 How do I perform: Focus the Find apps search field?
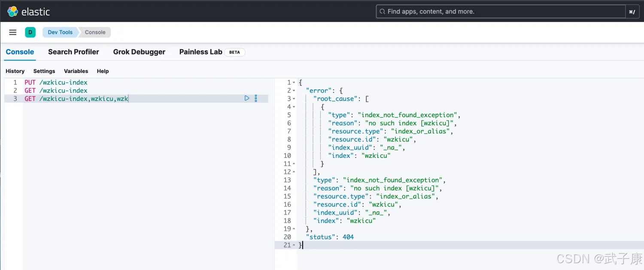click(498, 12)
